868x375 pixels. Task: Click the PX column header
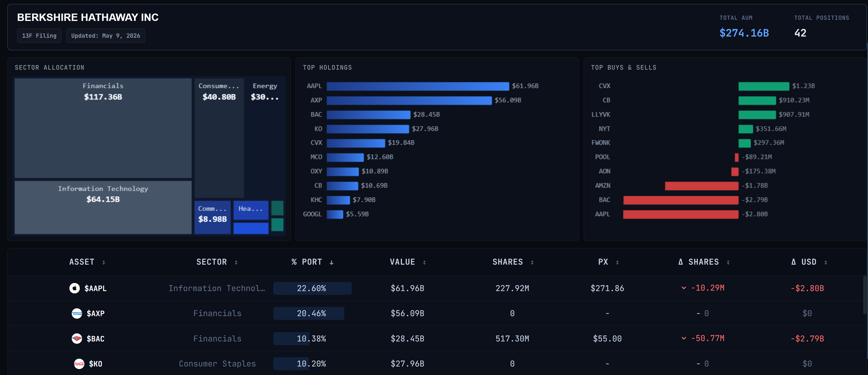603,262
